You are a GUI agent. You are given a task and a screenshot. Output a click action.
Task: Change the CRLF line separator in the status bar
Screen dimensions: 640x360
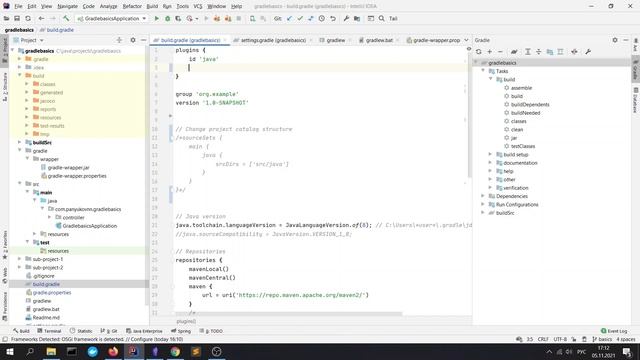(x=543, y=339)
